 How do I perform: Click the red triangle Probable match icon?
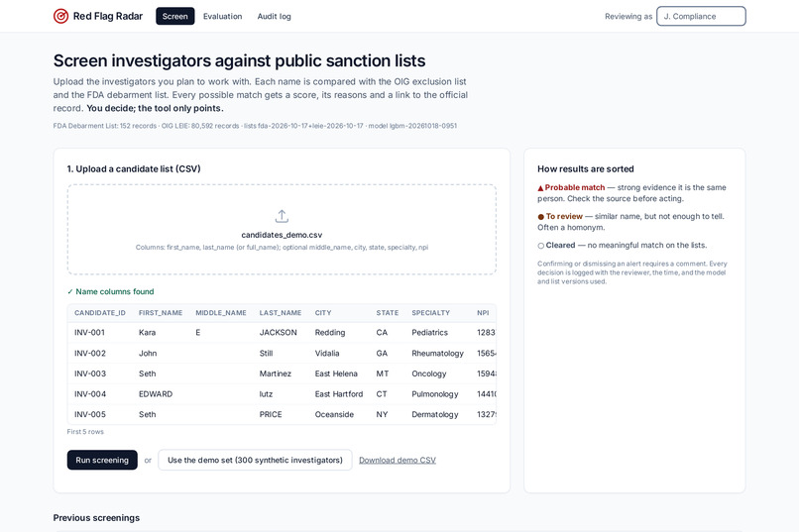point(540,188)
